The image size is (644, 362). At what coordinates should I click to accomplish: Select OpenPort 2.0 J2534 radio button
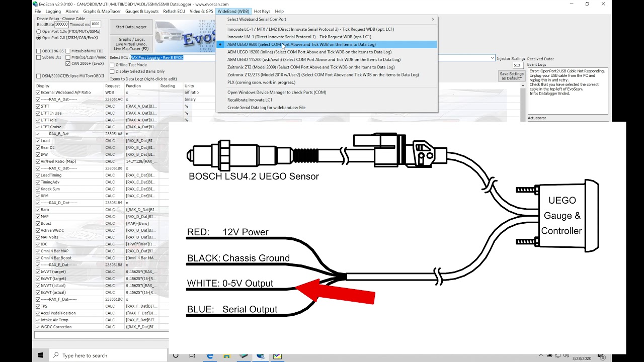[39, 38]
